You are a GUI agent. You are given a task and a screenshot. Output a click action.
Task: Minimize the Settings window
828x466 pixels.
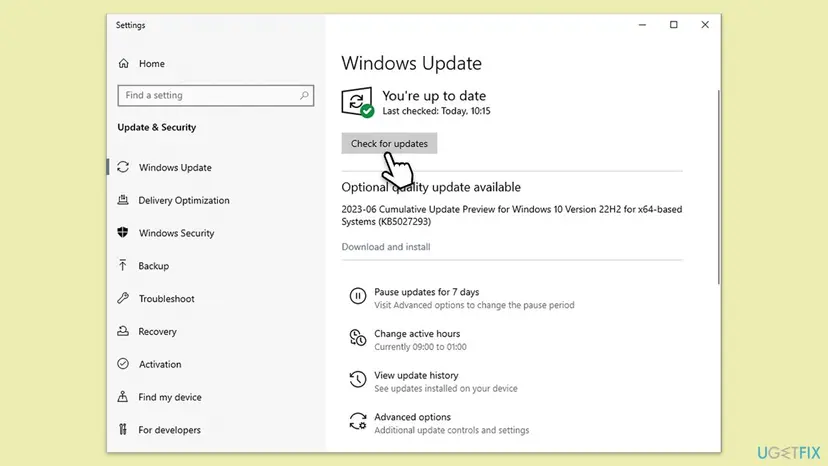click(642, 25)
